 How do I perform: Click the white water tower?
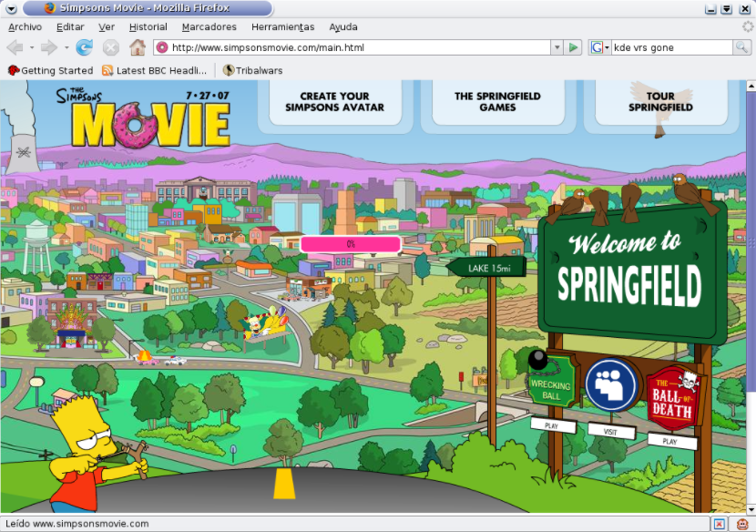(37, 246)
